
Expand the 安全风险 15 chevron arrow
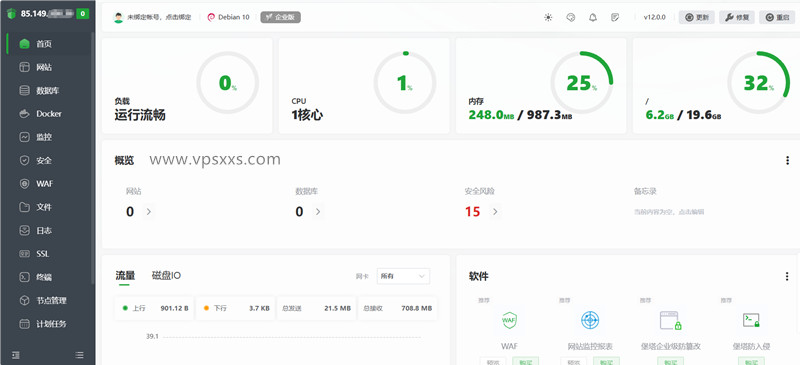(x=495, y=211)
